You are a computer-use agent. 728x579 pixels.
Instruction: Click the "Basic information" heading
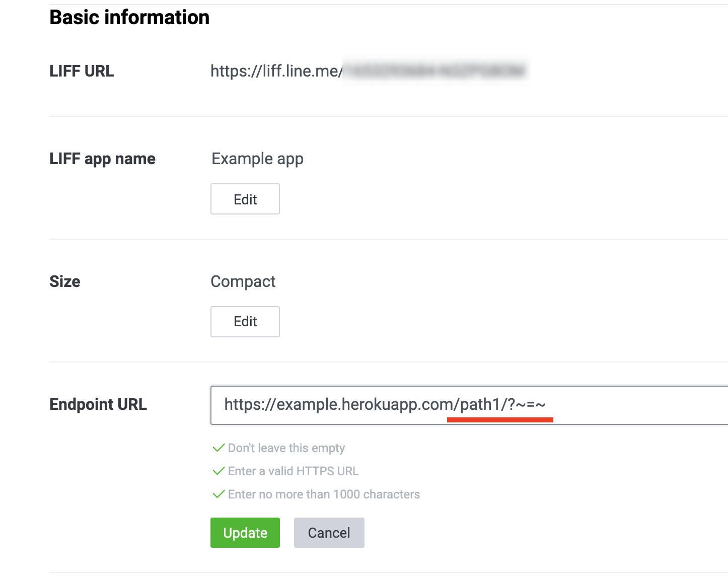(x=129, y=18)
